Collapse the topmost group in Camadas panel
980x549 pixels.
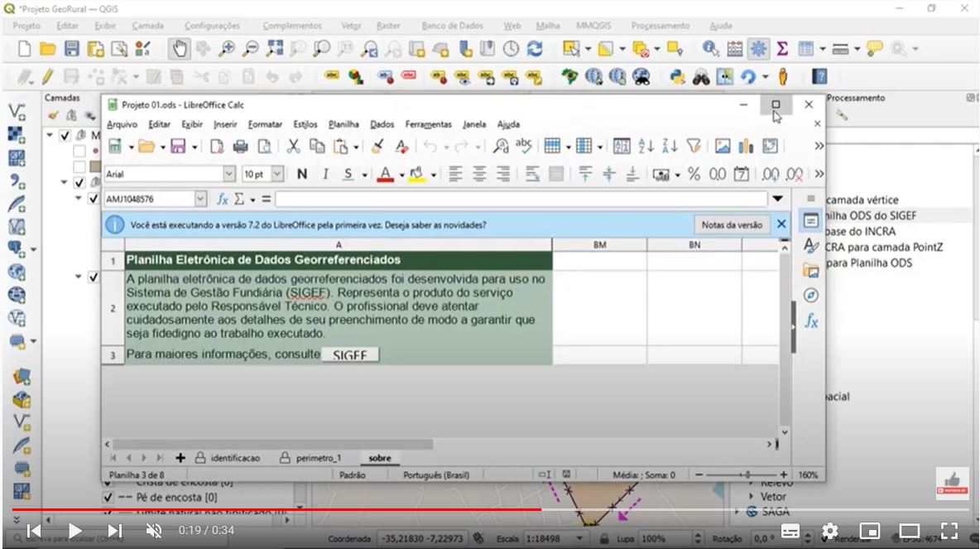click(50, 135)
